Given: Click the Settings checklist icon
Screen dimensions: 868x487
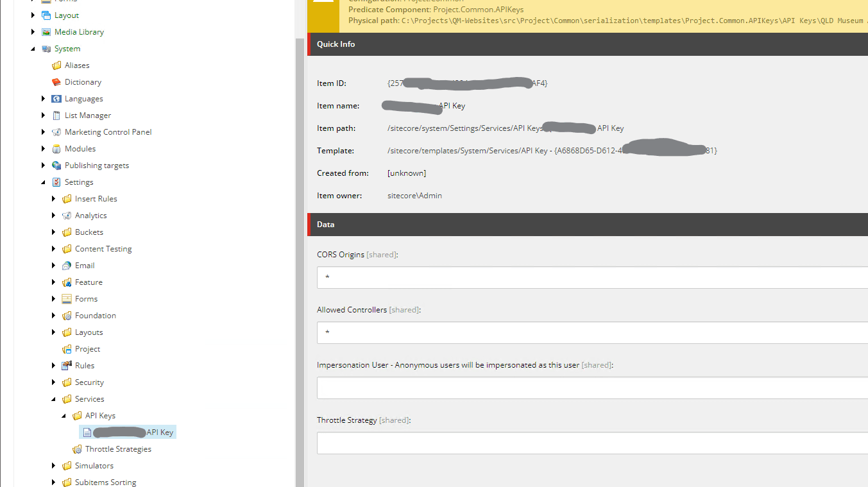Looking at the screenshot, I should (56, 182).
